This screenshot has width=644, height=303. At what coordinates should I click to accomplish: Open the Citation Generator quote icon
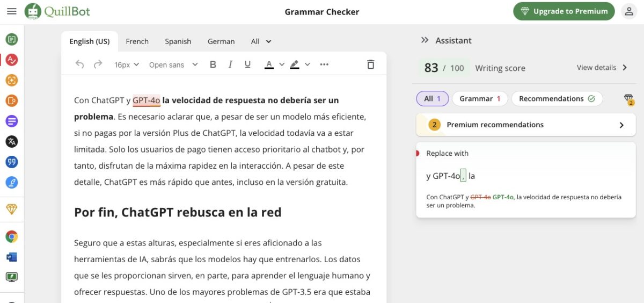pos(11,162)
